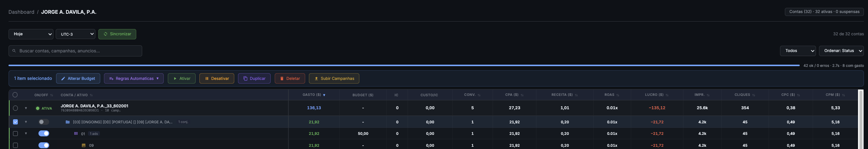
Task: Focus the Buscar contas, campanhas search field
Action: click(75, 51)
